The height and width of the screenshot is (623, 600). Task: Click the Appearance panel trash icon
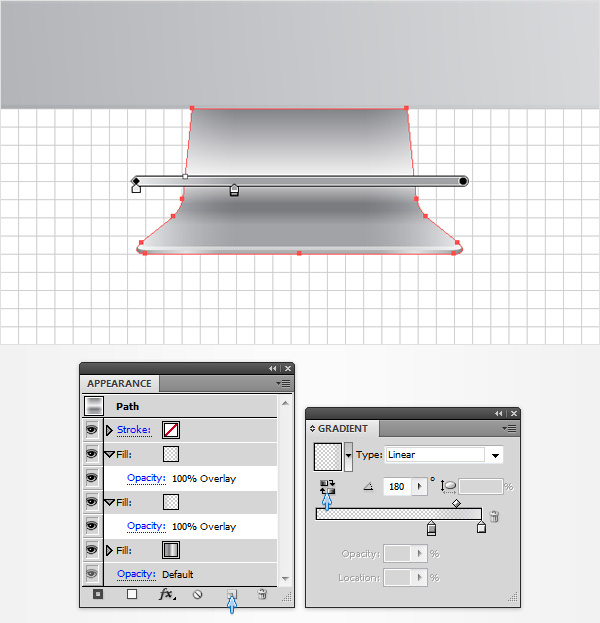point(262,594)
